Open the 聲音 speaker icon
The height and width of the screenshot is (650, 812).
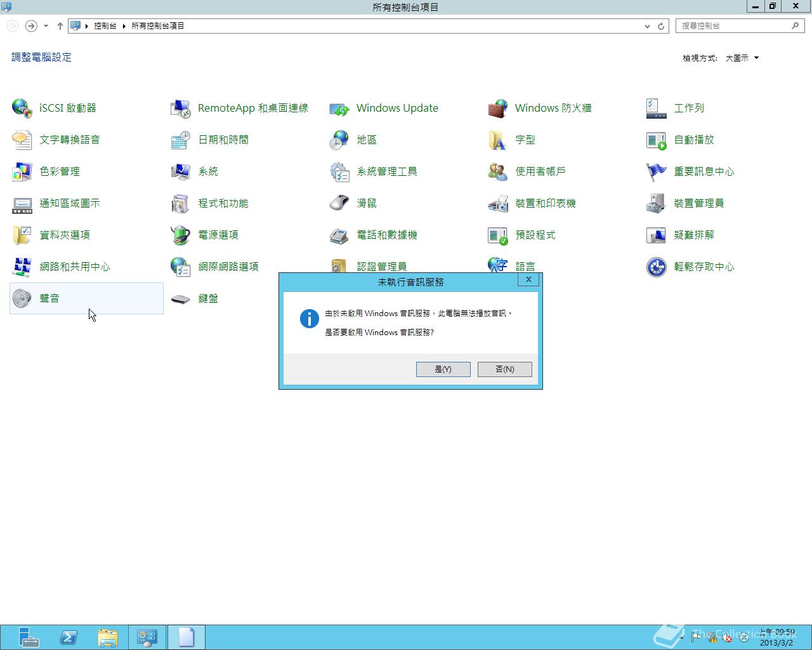click(x=22, y=298)
